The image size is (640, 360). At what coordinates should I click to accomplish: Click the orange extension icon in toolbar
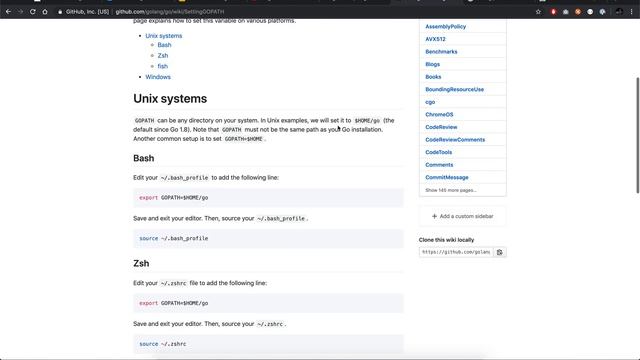578,12
